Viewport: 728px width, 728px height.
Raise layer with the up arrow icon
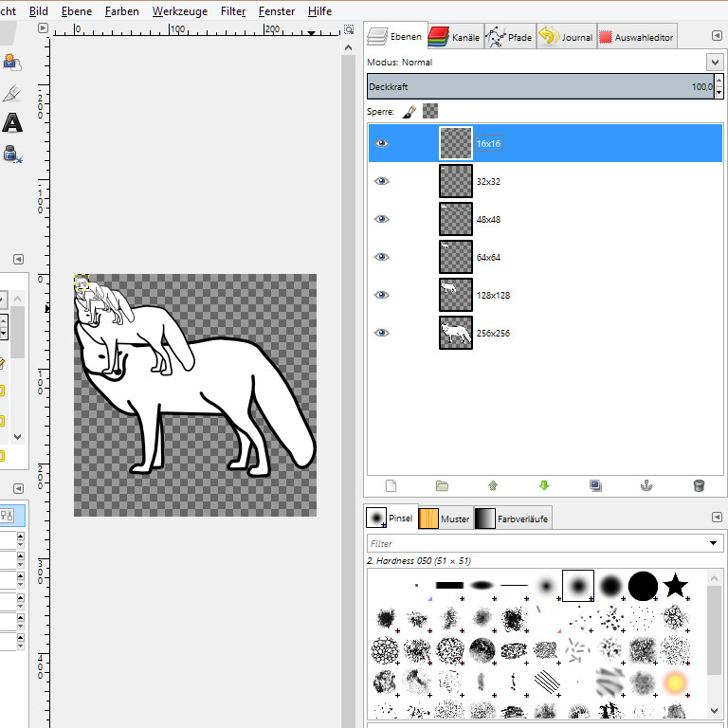(x=493, y=485)
